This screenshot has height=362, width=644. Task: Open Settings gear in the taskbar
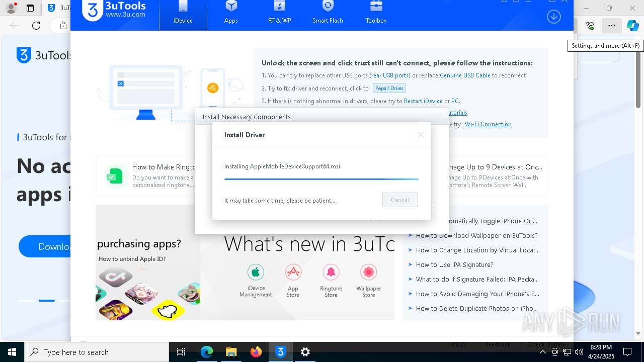click(305, 352)
